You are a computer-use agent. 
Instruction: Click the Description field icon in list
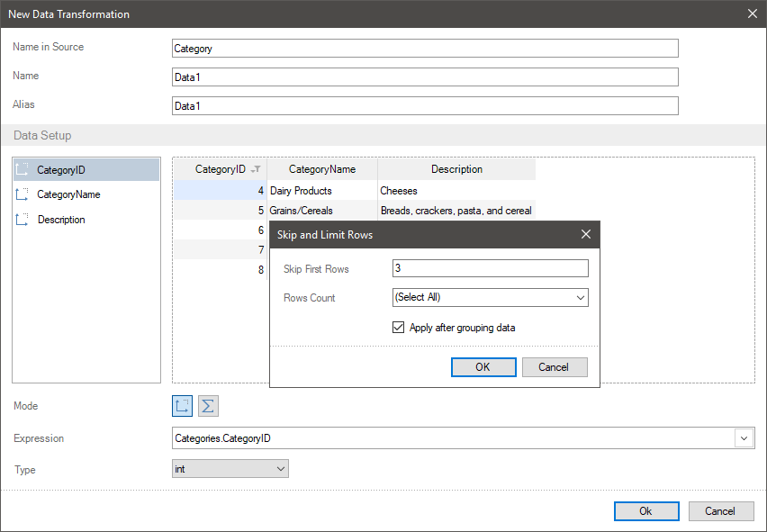(x=23, y=220)
